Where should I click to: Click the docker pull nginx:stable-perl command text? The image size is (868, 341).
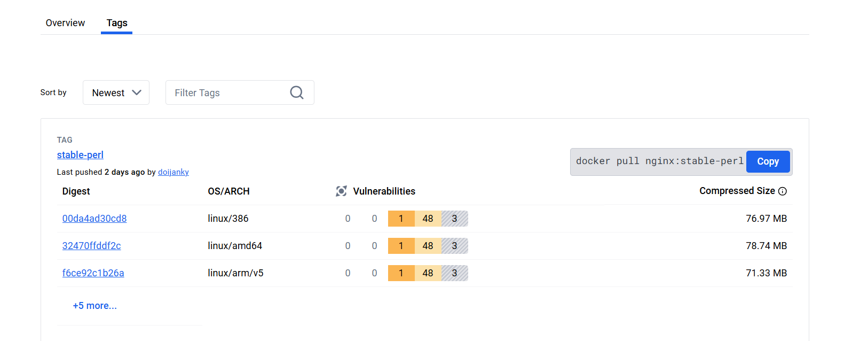[x=660, y=161]
